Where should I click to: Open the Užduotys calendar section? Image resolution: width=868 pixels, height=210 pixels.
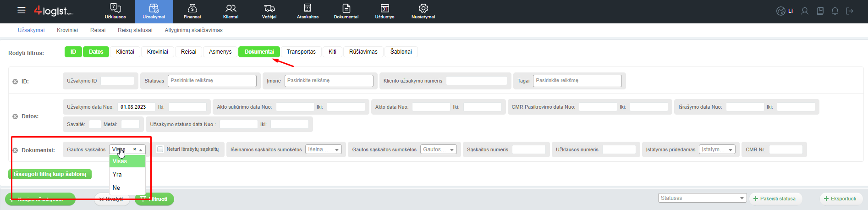(x=385, y=11)
